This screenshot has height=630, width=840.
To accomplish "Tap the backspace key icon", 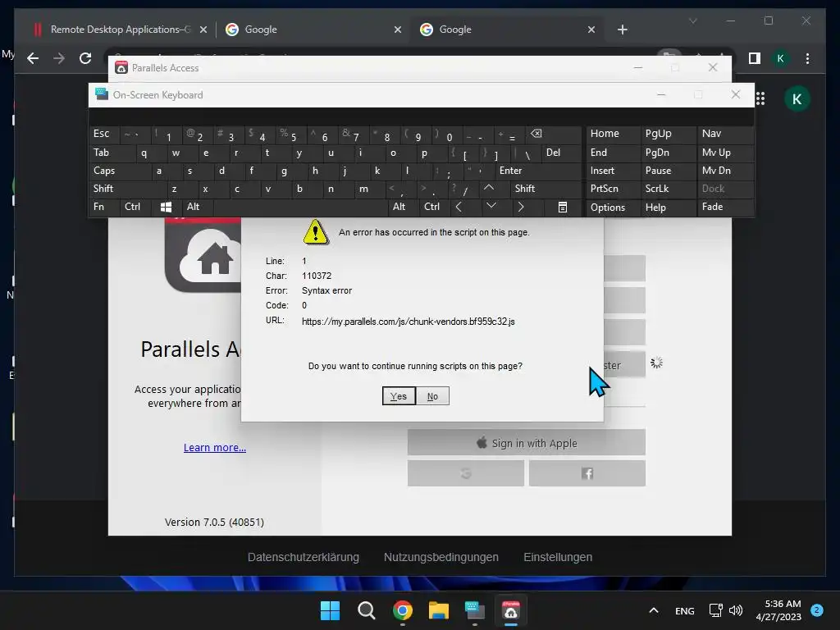I will point(553,134).
